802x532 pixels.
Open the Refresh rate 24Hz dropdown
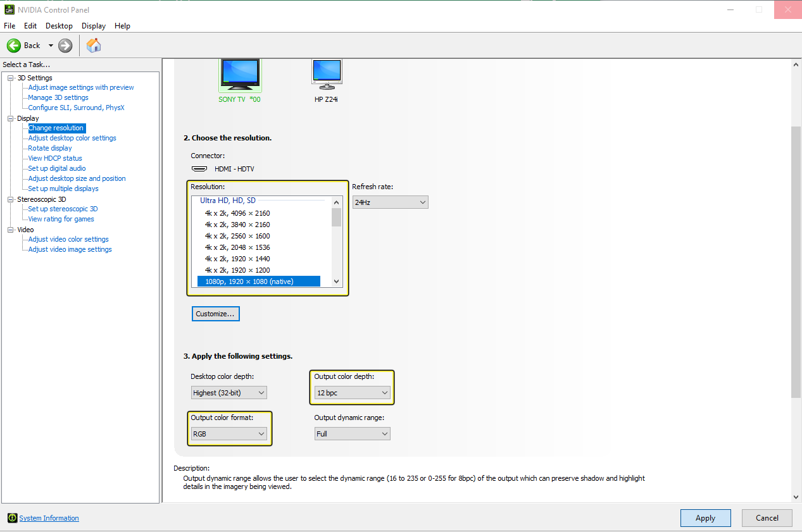390,202
